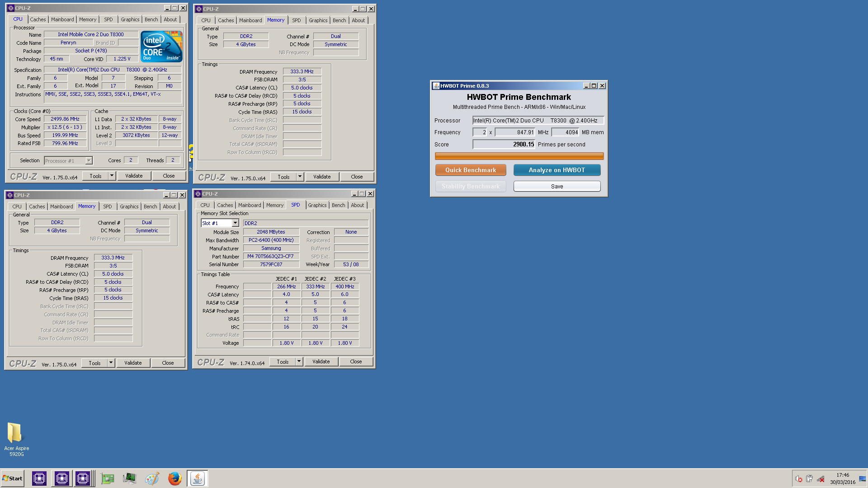Image resolution: width=868 pixels, height=488 pixels.
Task: Click the Manufacturer value Samsung
Action: 271,249
